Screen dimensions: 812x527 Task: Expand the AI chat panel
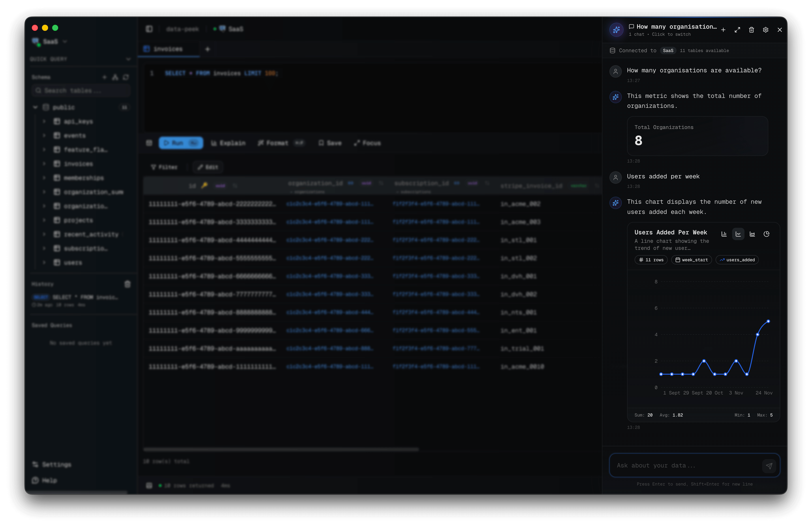click(737, 30)
